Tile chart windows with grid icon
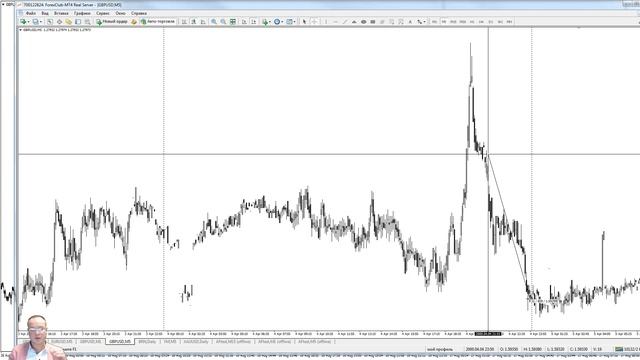Image resolution: width=640 pixels, height=360 pixels. click(233, 22)
